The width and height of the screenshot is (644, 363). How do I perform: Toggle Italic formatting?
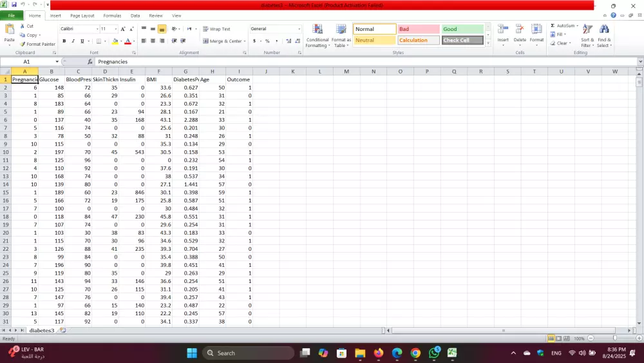tap(73, 41)
